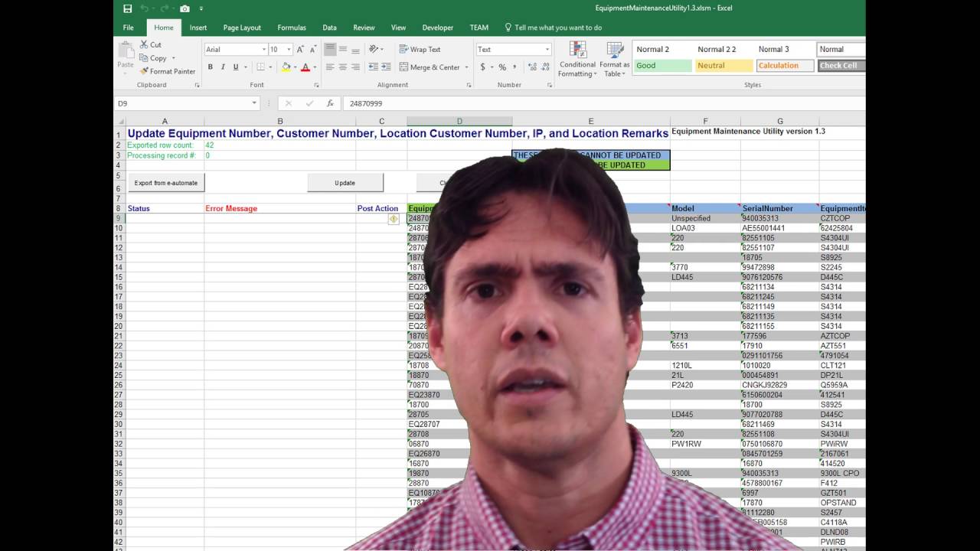Click the formula bar showing 24870999
The width and height of the screenshot is (980, 551).
coord(603,103)
